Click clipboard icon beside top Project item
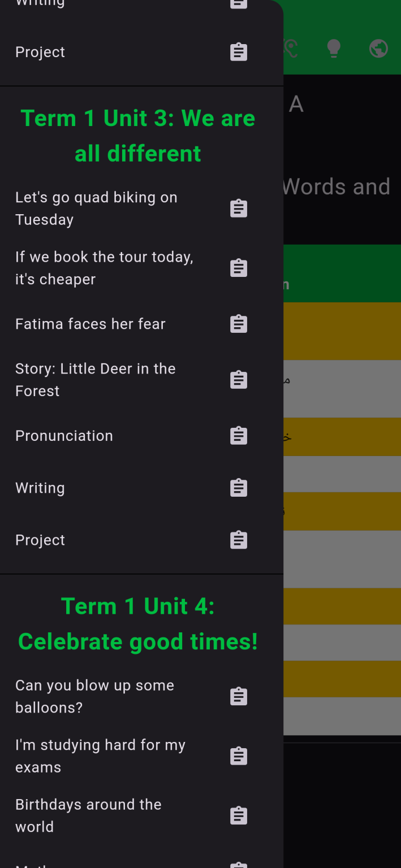The width and height of the screenshot is (401, 868). [x=239, y=52]
